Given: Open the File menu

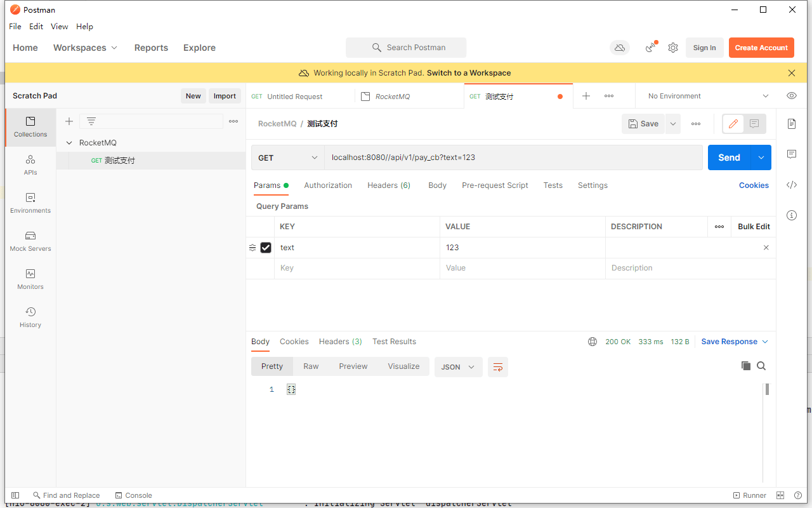Looking at the screenshot, I should click(15, 27).
